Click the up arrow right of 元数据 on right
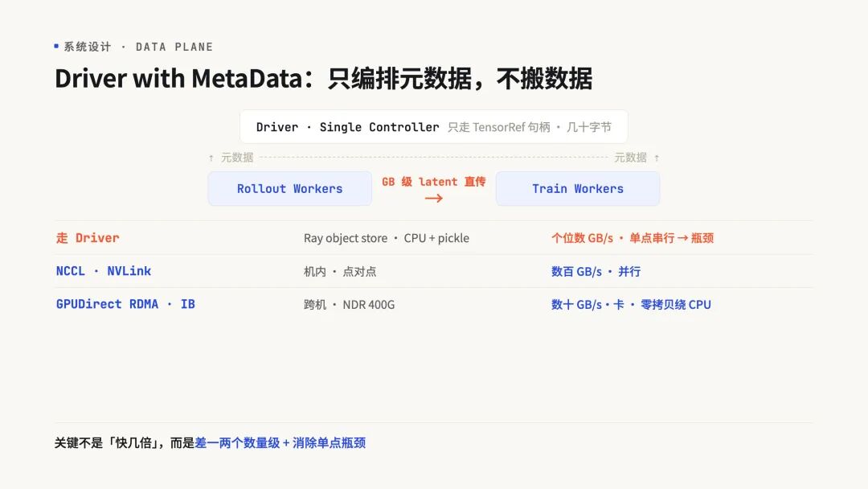The image size is (868, 489). (x=657, y=158)
